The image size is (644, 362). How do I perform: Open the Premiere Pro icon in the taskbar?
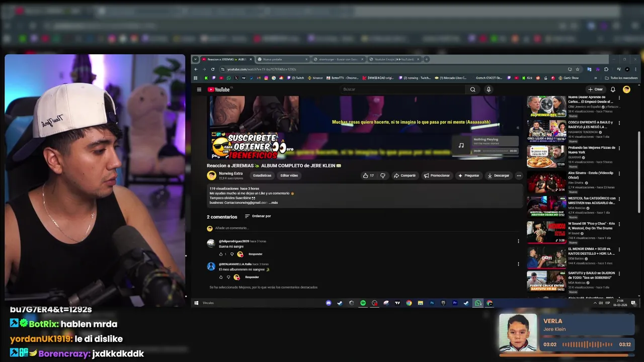[x=455, y=303]
